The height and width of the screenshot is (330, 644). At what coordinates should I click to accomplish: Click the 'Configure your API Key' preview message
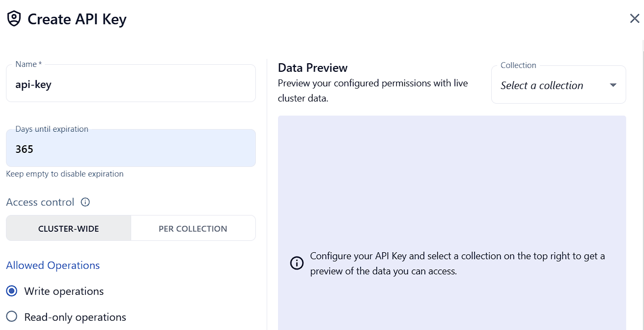pyautogui.click(x=457, y=263)
